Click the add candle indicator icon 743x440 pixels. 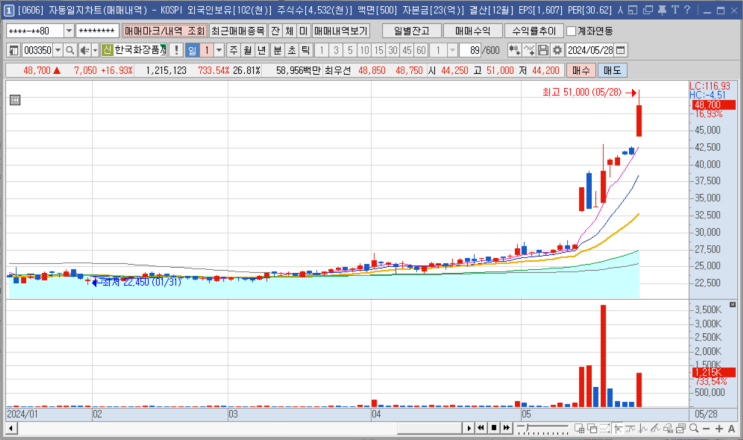[514, 50]
